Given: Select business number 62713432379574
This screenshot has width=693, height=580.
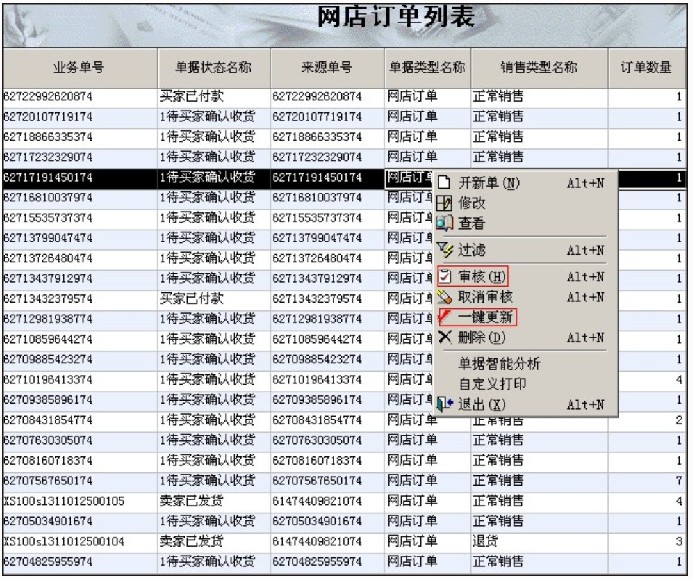Looking at the screenshot, I should click(48, 299).
